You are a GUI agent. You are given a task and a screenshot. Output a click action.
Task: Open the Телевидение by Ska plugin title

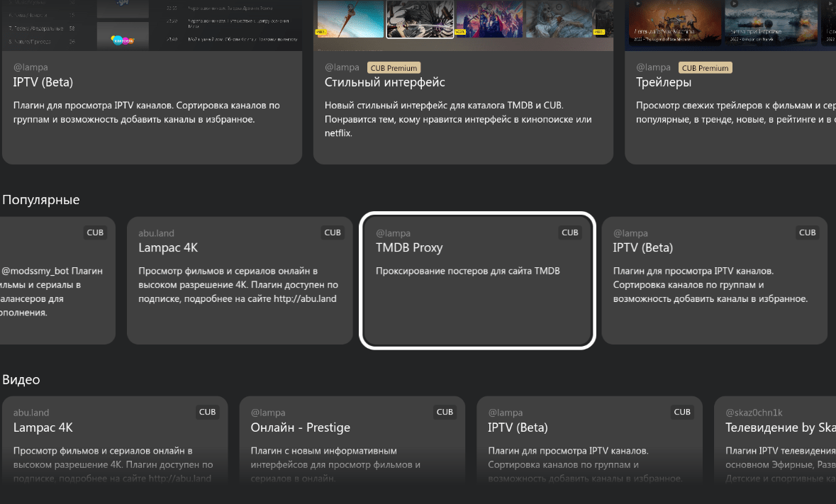781,427
